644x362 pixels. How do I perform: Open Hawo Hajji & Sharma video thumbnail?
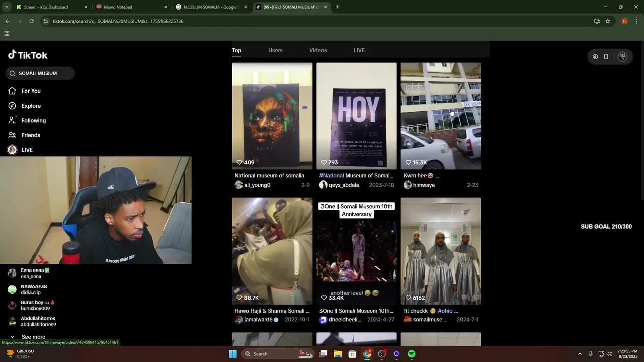point(272,251)
